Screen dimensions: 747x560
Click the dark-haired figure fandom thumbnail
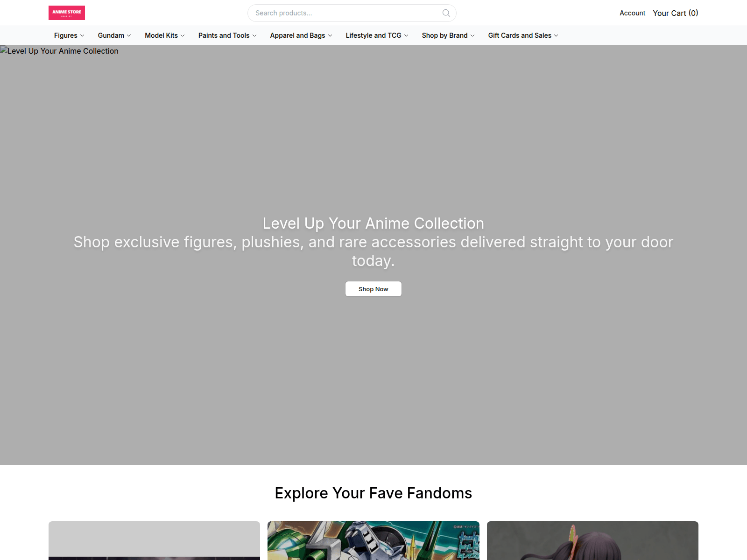click(x=592, y=540)
